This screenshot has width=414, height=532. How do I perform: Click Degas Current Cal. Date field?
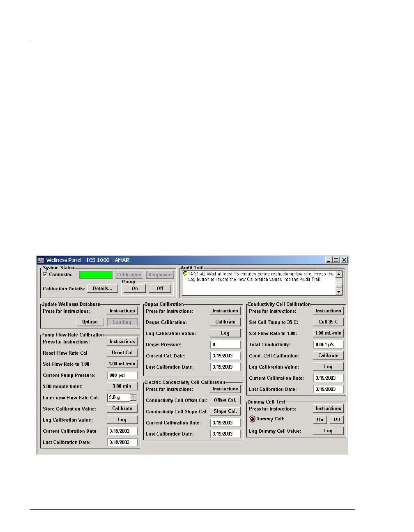pyautogui.click(x=225, y=356)
